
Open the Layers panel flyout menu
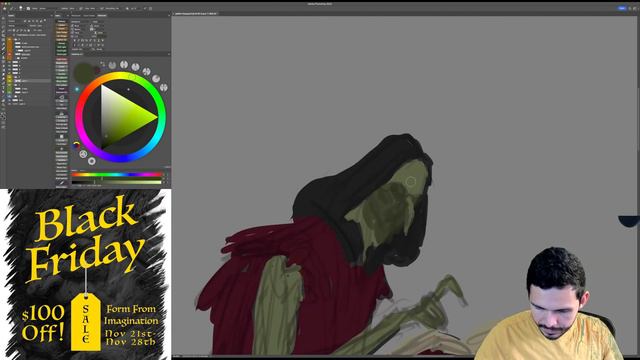[51, 16]
